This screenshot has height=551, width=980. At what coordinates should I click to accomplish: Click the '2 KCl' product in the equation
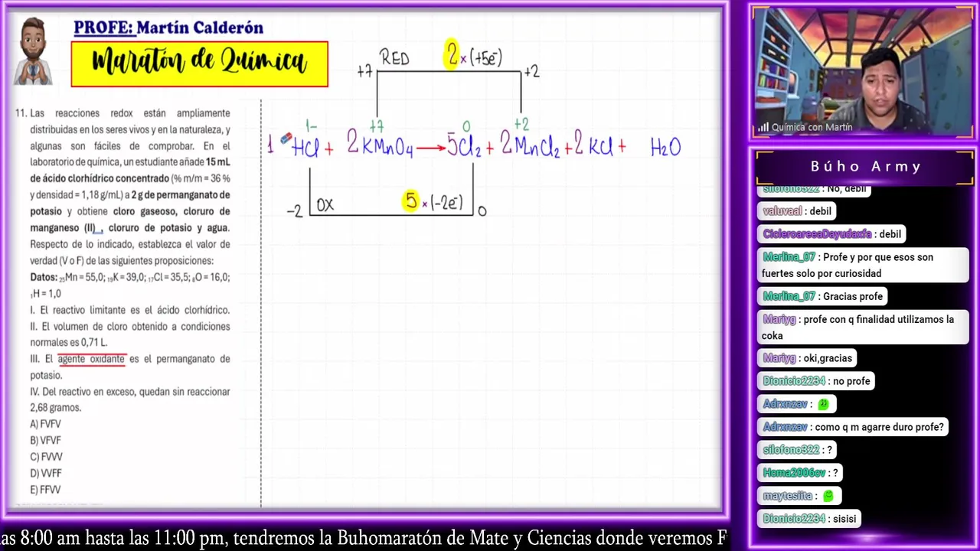pos(593,144)
